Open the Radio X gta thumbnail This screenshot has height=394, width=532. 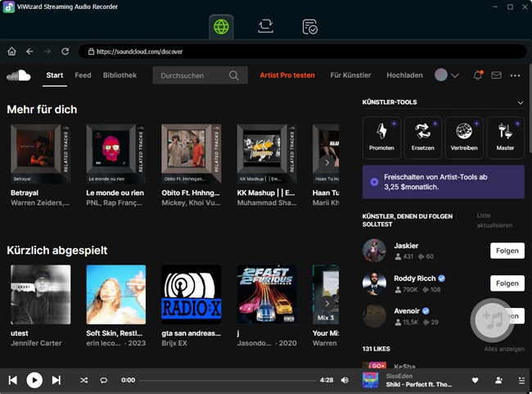pyautogui.click(x=192, y=295)
